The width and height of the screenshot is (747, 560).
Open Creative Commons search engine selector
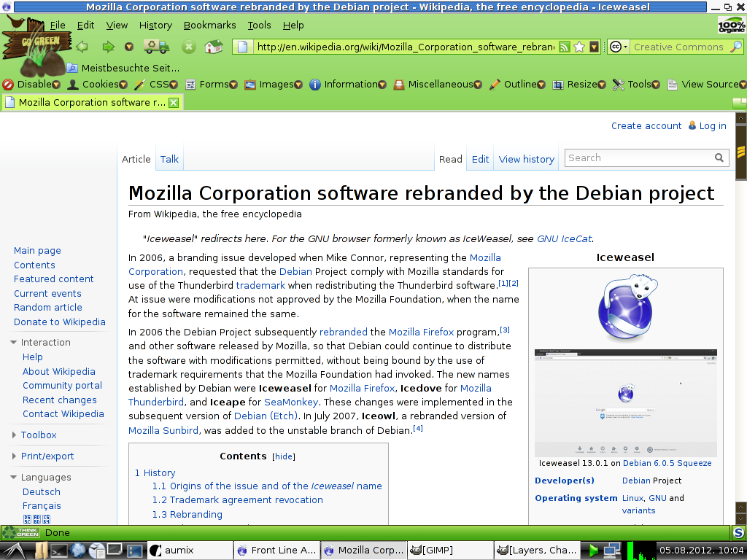pos(619,47)
